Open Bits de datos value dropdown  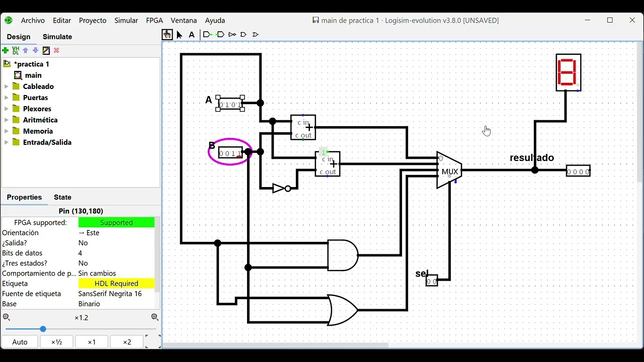pos(116,253)
